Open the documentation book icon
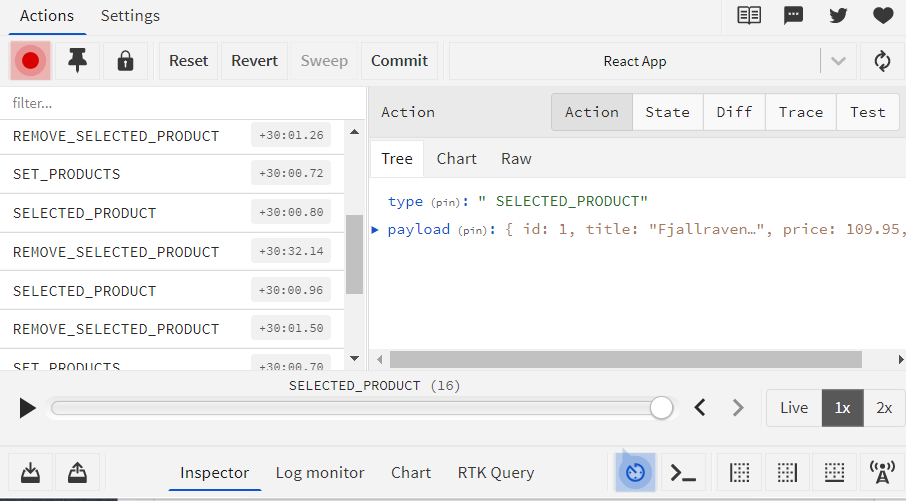 [x=749, y=16]
